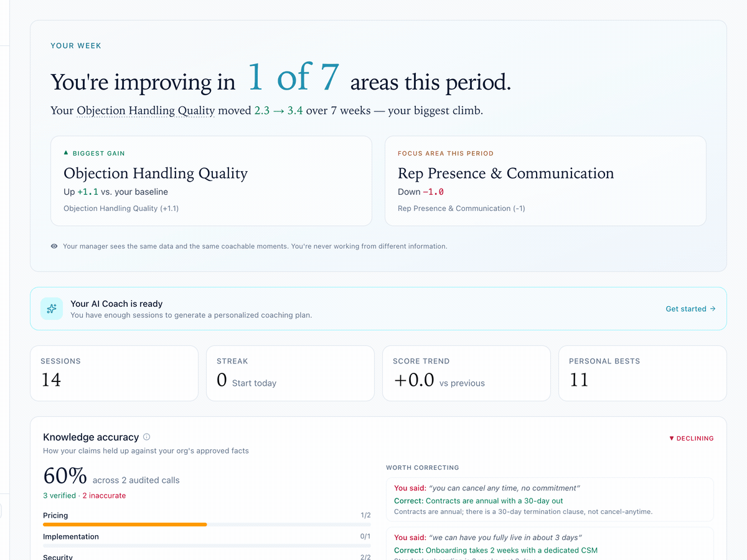Open the underlined Objection Handling Quality link
The image size is (747, 560).
click(146, 111)
